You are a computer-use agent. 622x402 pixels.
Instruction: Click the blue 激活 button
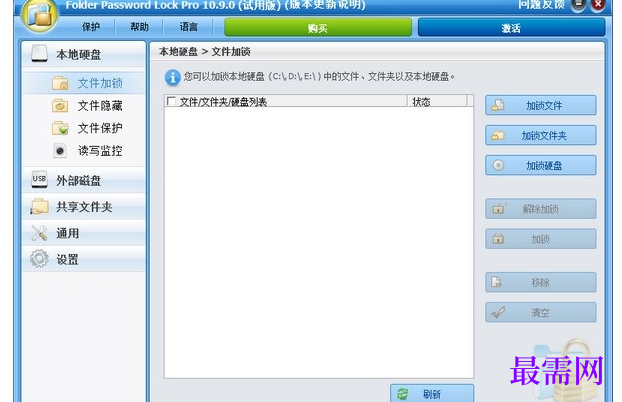coord(511,27)
